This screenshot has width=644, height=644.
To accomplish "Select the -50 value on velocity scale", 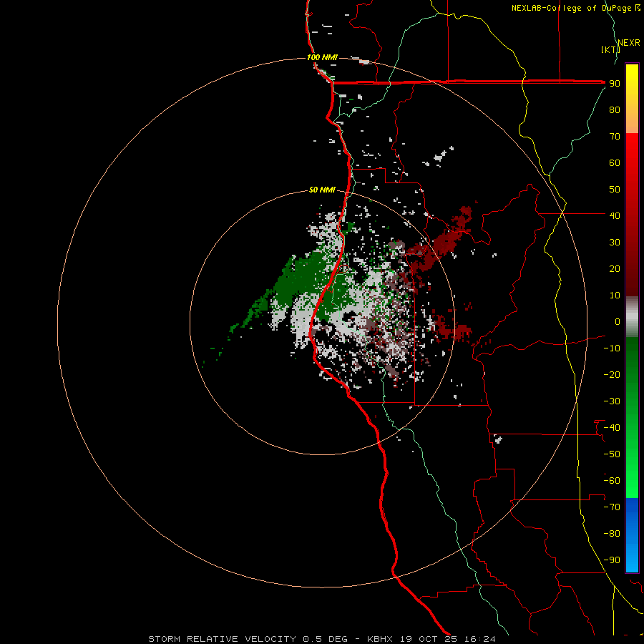I will tap(612, 454).
